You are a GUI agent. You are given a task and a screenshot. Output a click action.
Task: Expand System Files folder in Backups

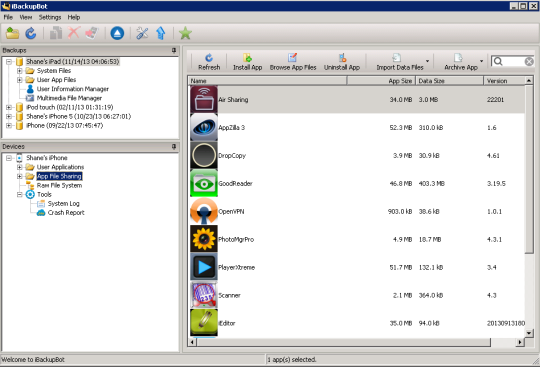pos(20,71)
